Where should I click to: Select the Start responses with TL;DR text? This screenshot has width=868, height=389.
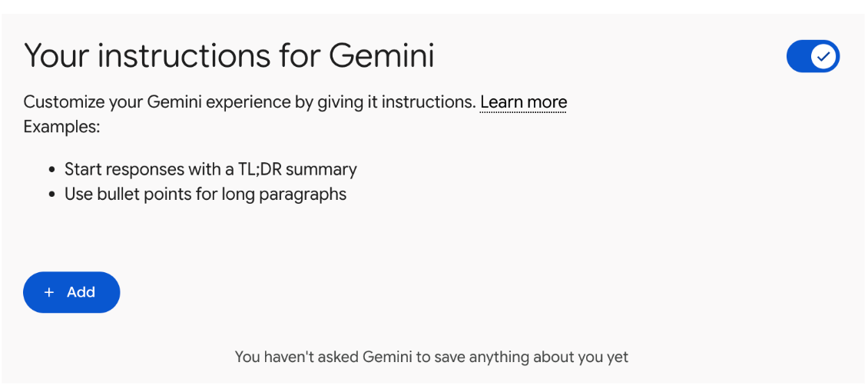point(210,169)
